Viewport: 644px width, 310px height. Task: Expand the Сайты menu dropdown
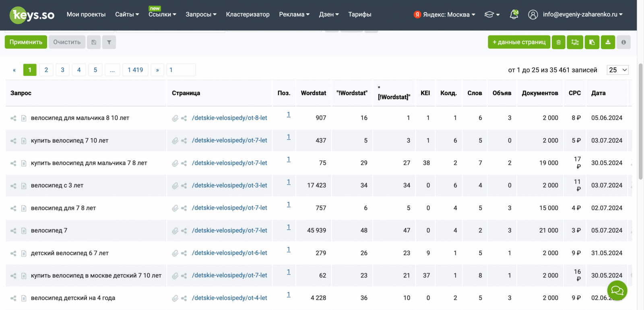click(127, 15)
